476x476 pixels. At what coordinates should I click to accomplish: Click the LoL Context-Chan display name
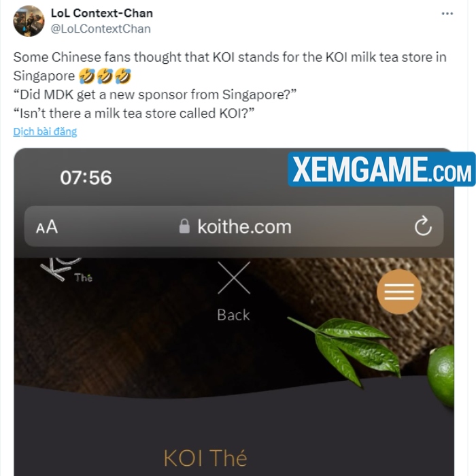(x=102, y=13)
